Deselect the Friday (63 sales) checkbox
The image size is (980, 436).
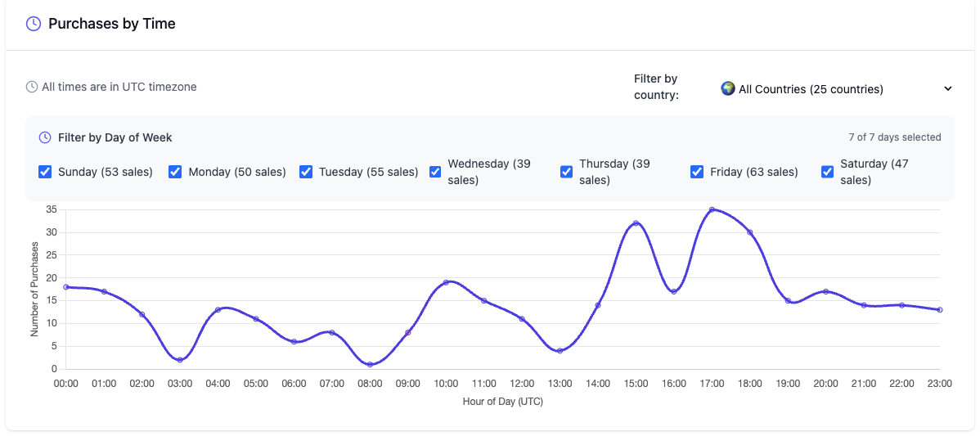coord(697,172)
